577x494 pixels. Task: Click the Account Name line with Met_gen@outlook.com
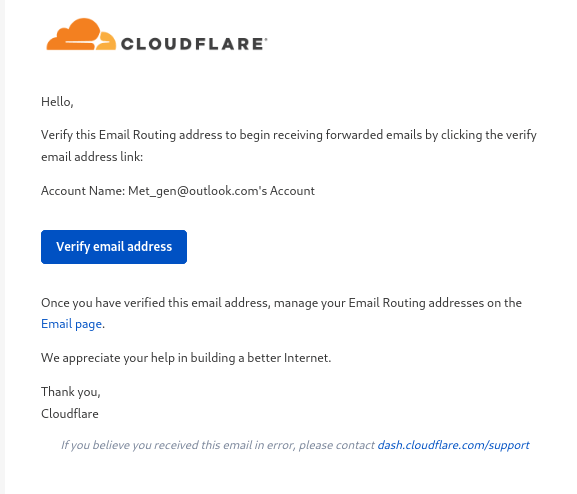[x=178, y=191]
